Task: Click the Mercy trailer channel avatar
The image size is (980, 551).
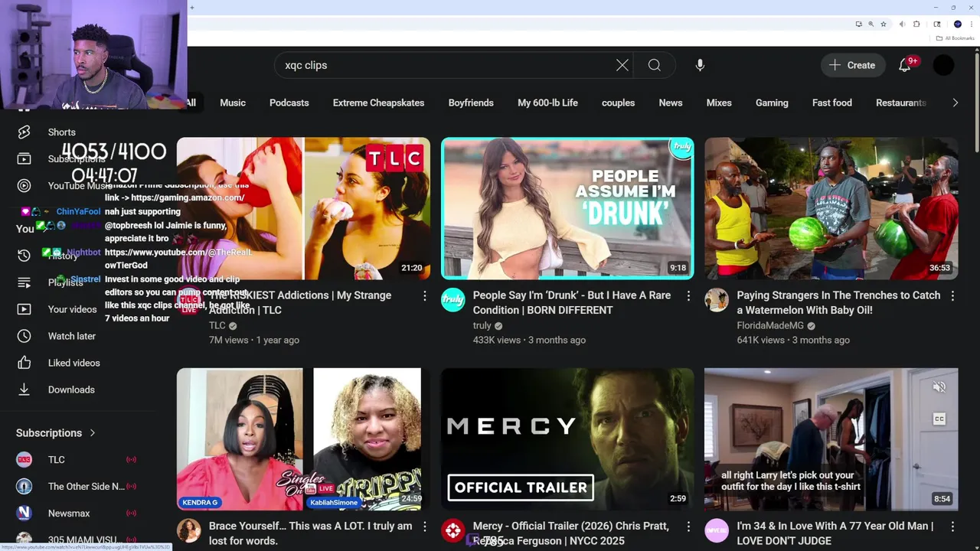Action: click(x=452, y=530)
